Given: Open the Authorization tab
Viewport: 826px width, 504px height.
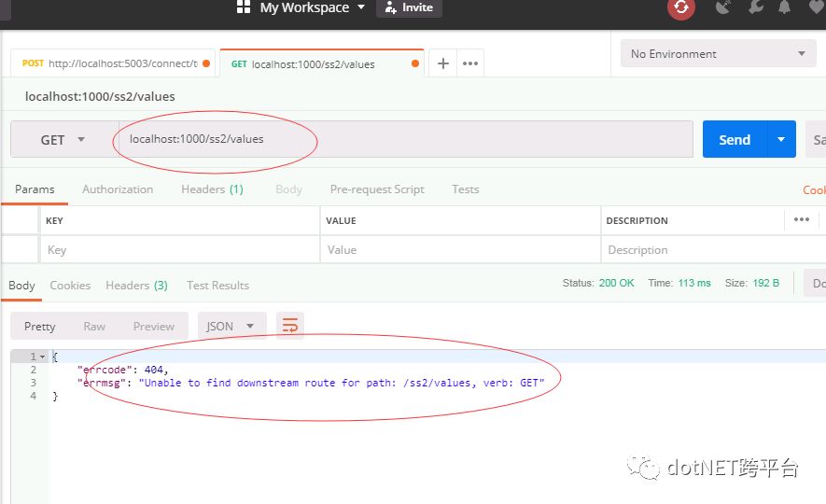Looking at the screenshot, I should click(x=118, y=189).
